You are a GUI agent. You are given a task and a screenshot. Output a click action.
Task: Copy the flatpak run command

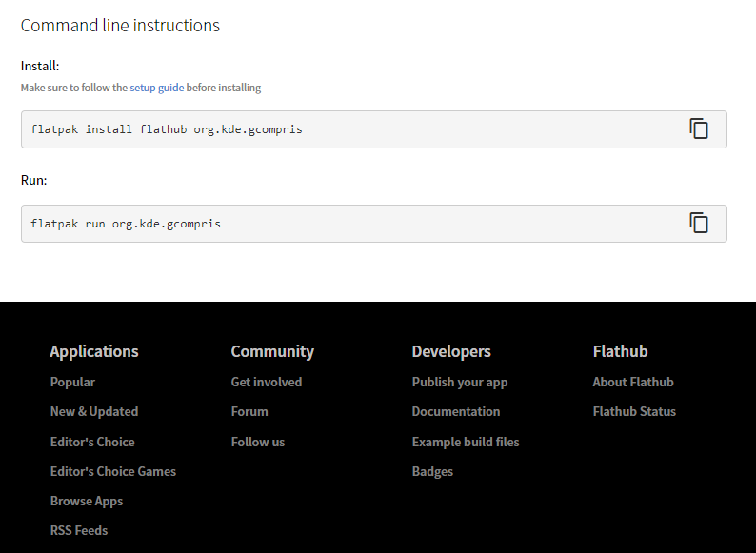(x=699, y=223)
